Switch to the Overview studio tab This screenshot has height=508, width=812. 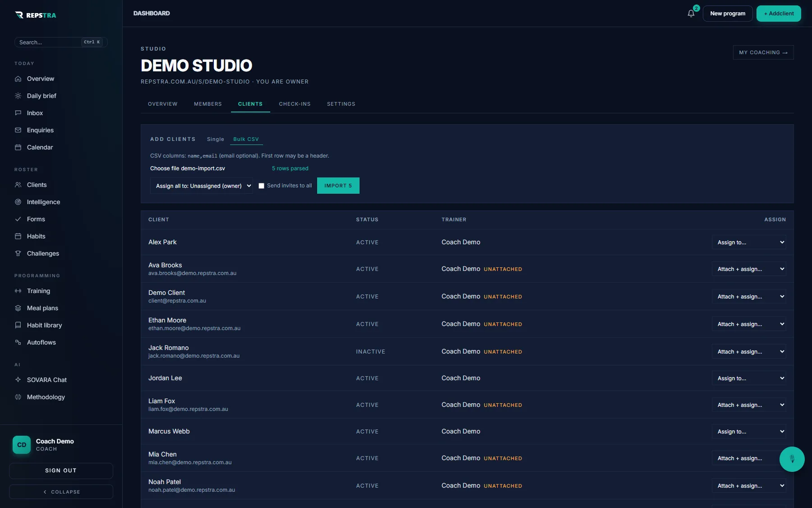tap(162, 104)
